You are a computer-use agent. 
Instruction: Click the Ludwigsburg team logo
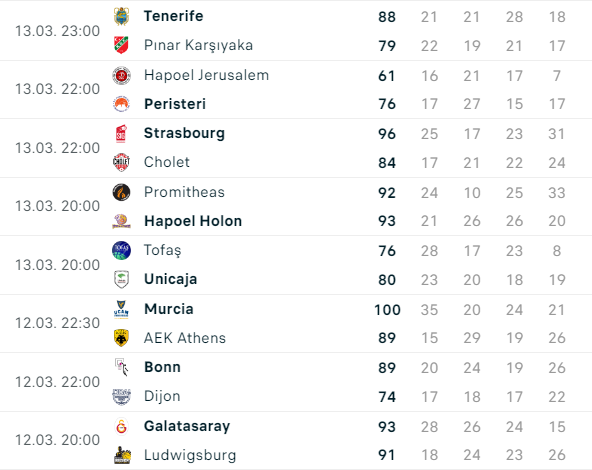tap(122, 455)
